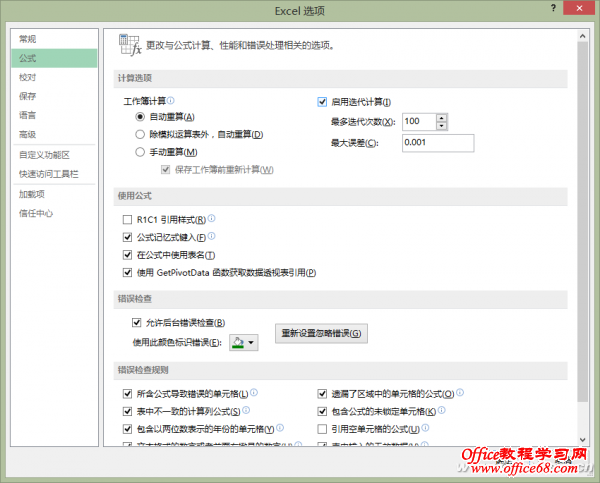Enable R1C1 引用样式 checkbox
This screenshot has width=600, height=483.
tap(127, 220)
